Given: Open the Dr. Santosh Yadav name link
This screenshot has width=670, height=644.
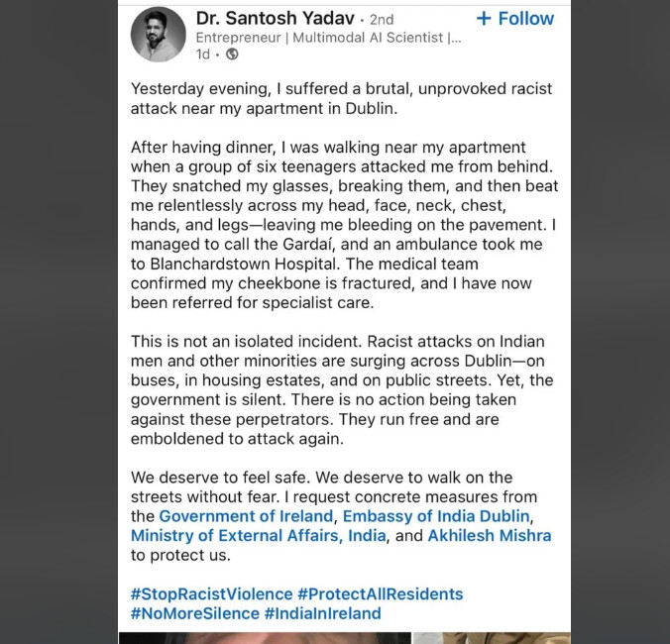Looking at the screenshot, I should coord(276,19).
